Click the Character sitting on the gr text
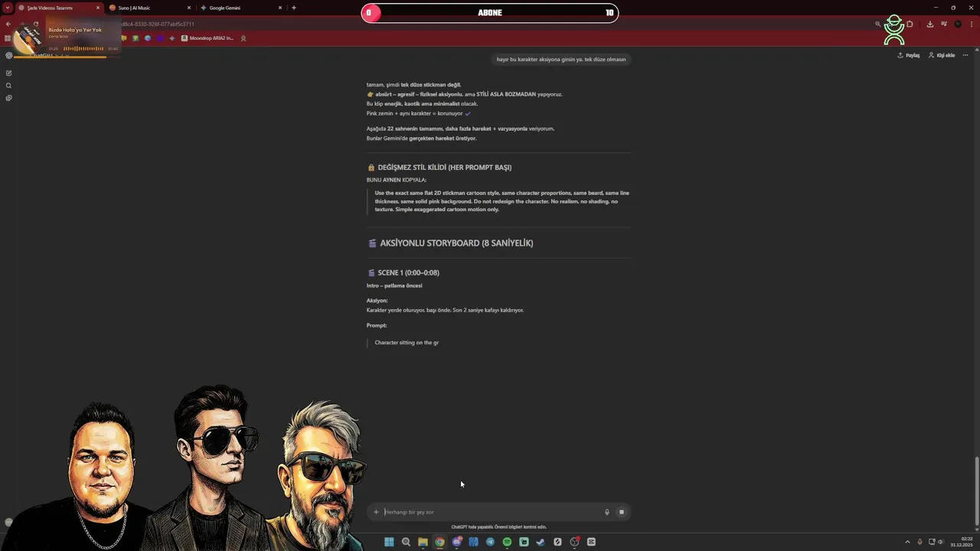The height and width of the screenshot is (551, 980). coord(407,343)
